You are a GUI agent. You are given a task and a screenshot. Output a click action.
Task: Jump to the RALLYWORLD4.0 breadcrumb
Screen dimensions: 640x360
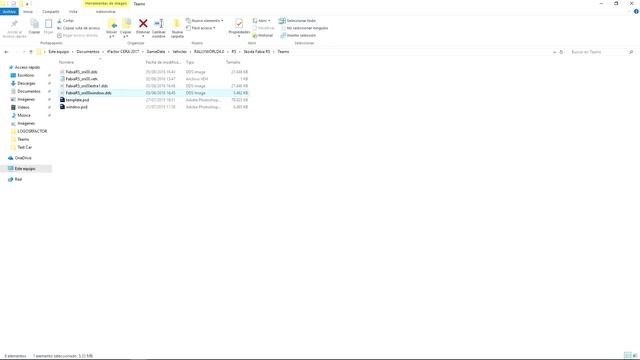click(209, 52)
